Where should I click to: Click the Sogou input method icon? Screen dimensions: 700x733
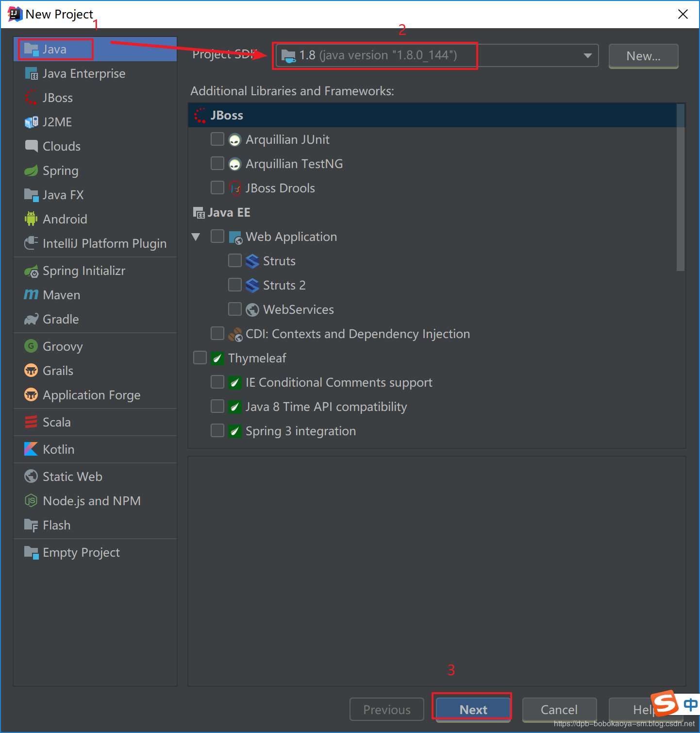tap(665, 703)
